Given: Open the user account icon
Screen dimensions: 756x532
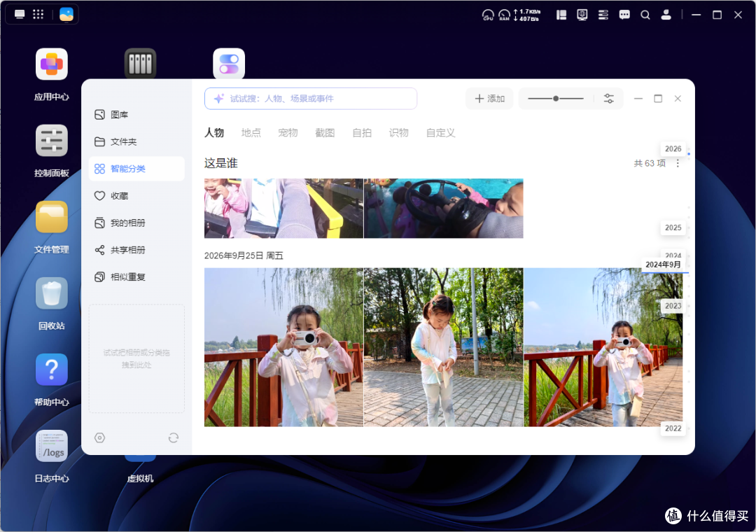Looking at the screenshot, I should pos(666,15).
